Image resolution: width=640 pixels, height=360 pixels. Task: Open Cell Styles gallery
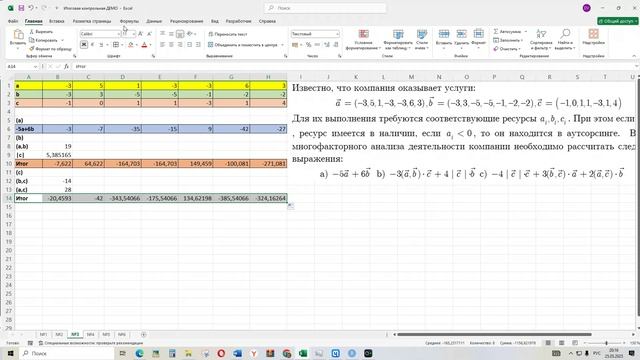tap(422, 40)
